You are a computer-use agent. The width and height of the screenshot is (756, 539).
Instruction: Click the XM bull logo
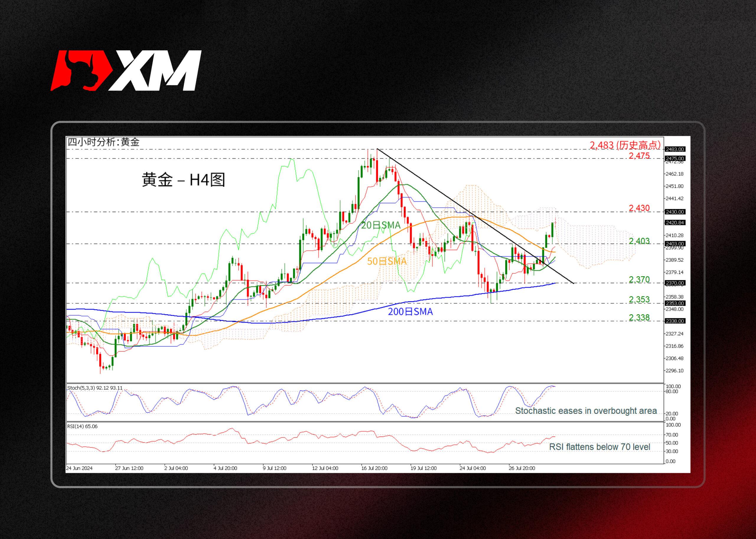pyautogui.click(x=126, y=71)
